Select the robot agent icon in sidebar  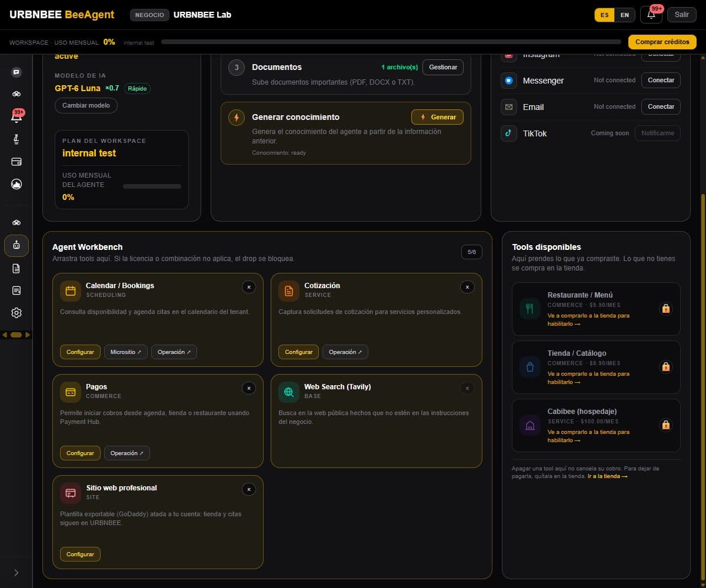tap(16, 246)
